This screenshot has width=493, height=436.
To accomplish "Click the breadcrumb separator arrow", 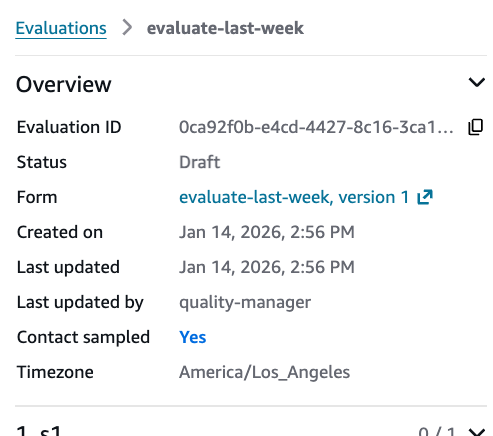I will coord(127,27).
